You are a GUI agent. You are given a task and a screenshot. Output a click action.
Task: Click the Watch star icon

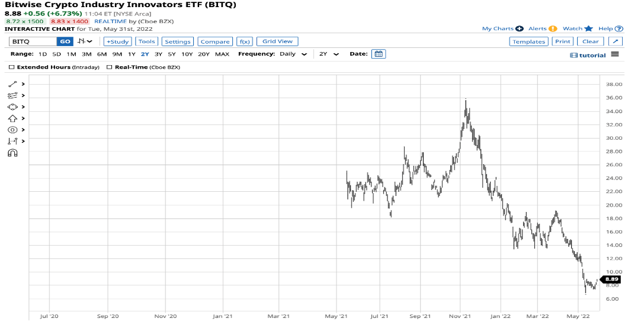(x=588, y=28)
